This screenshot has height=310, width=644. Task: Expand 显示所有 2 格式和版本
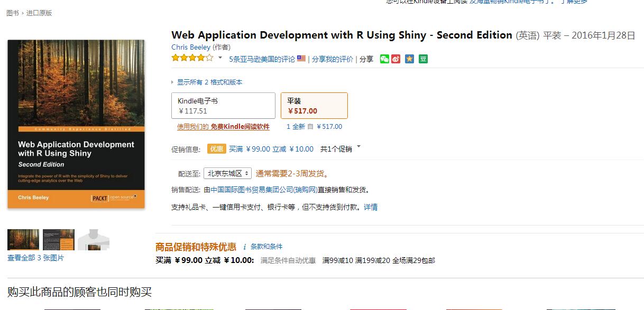pyautogui.click(x=209, y=82)
